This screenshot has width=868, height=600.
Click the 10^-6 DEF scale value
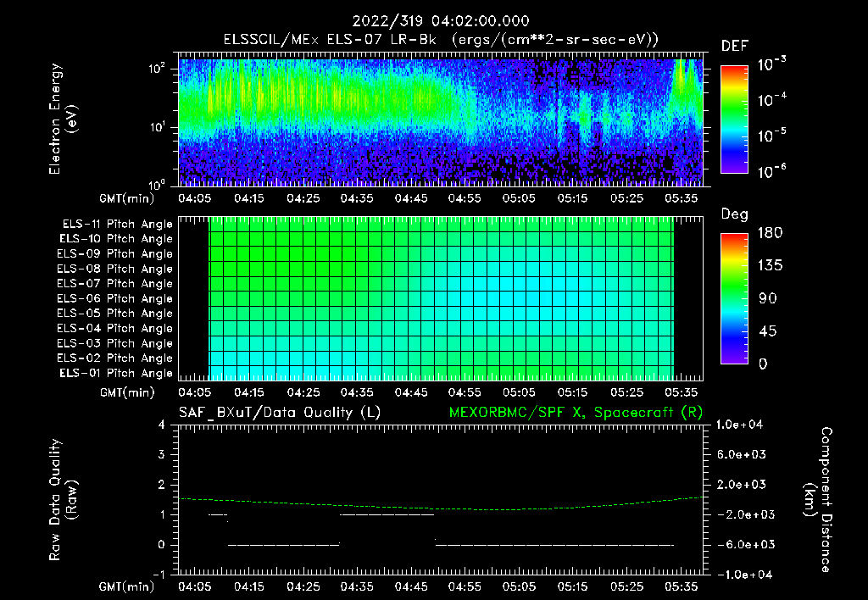pyautogui.click(x=771, y=171)
